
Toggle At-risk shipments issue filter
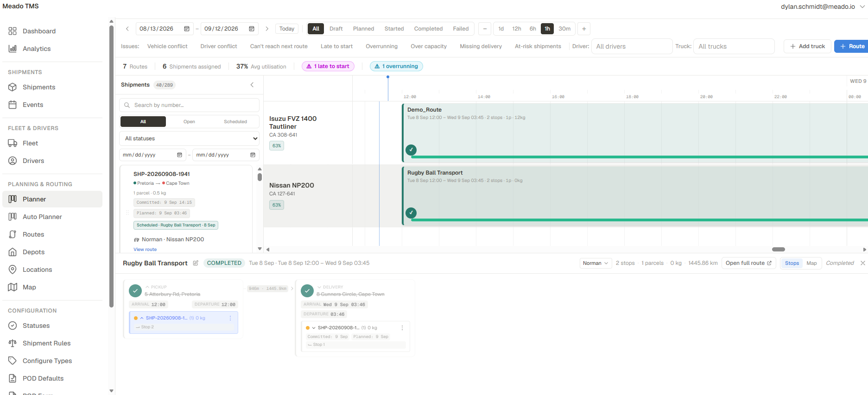(538, 46)
